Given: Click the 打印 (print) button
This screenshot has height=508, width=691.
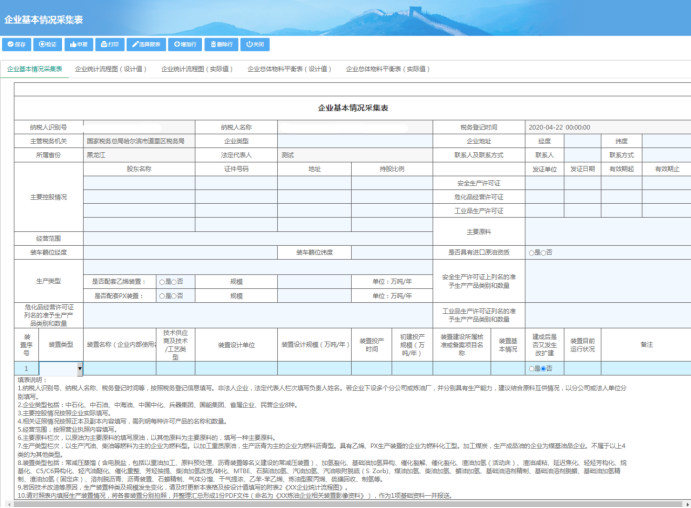Looking at the screenshot, I should pos(110,45).
